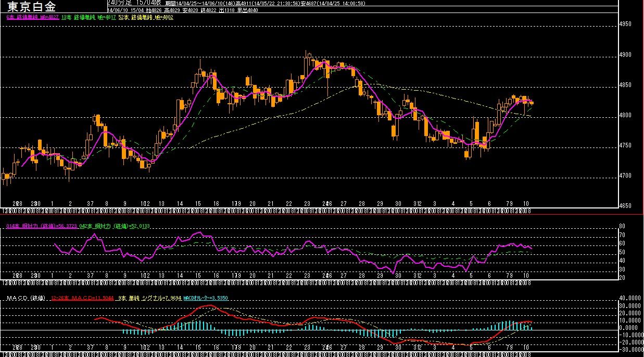644x357 pixels.
Task: Click date 10 at main chart end
Action: pyautogui.click(x=526, y=203)
